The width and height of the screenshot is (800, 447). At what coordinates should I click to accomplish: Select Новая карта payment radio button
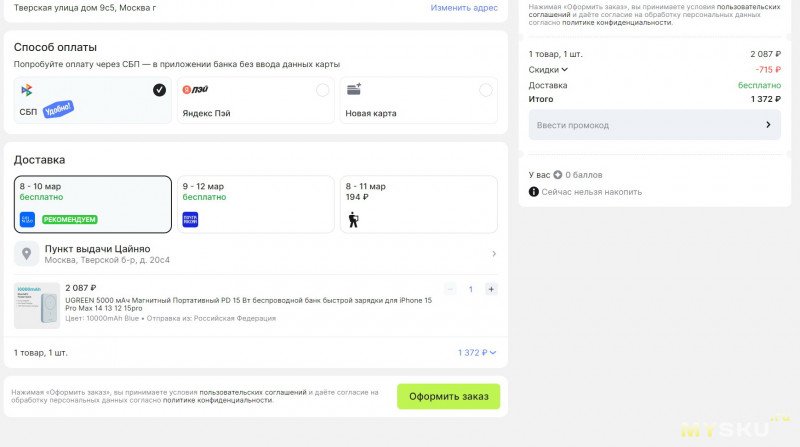click(486, 90)
